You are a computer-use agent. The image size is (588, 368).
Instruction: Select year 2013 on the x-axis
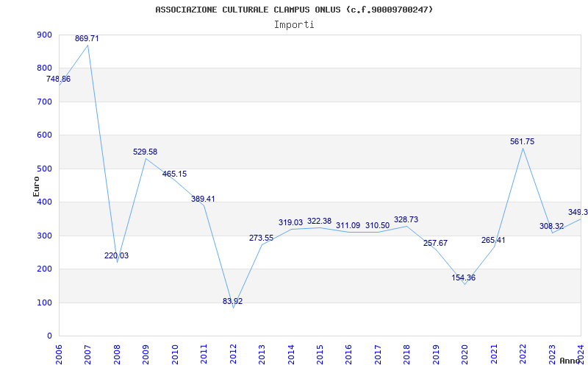(x=262, y=354)
